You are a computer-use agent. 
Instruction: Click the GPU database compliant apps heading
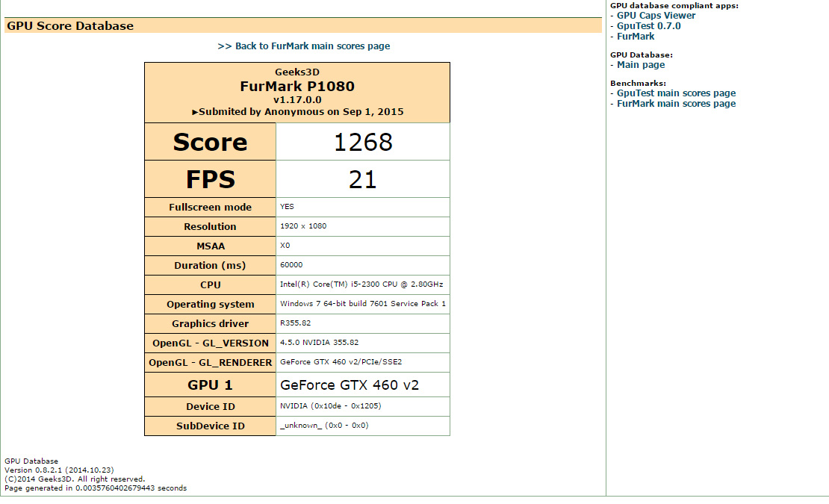click(674, 6)
